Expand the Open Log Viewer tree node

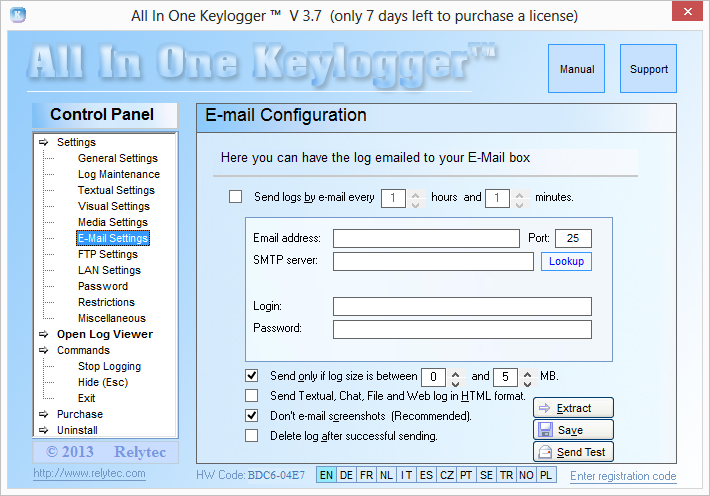coord(104,334)
